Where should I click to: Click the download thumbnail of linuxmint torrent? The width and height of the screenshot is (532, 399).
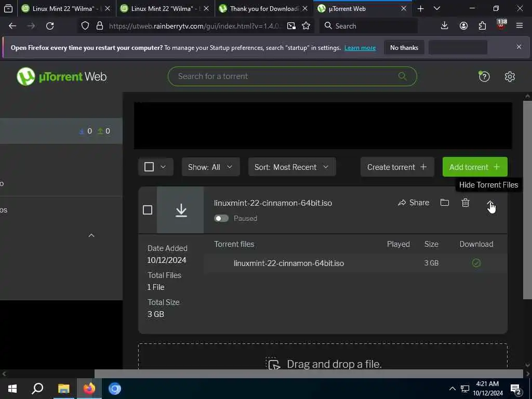point(180,210)
